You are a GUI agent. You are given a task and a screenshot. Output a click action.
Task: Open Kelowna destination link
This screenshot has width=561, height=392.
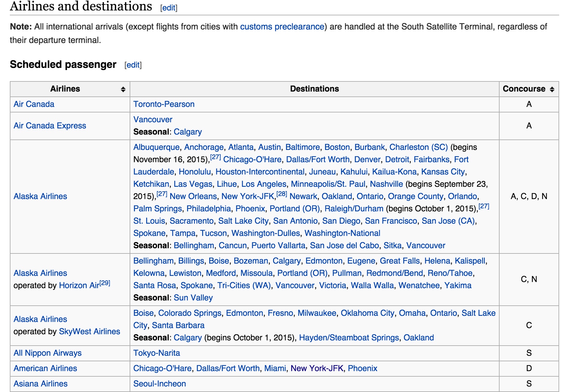click(149, 273)
